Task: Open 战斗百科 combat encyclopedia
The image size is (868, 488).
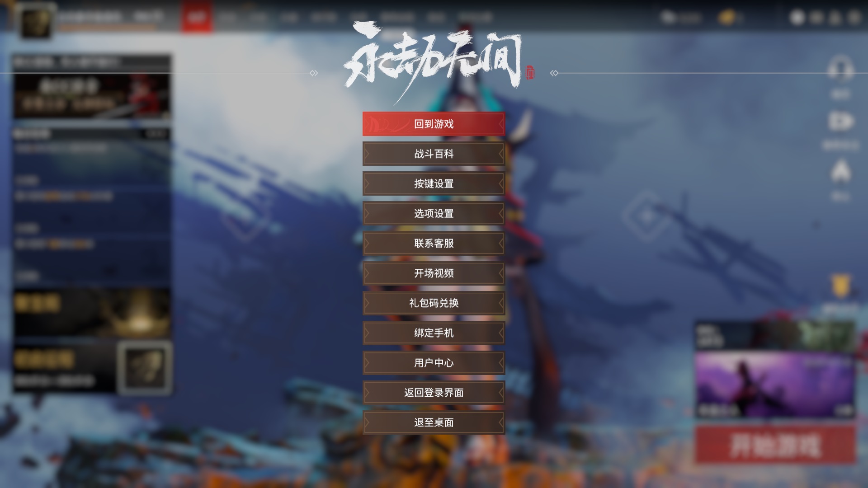Action: 434,154
